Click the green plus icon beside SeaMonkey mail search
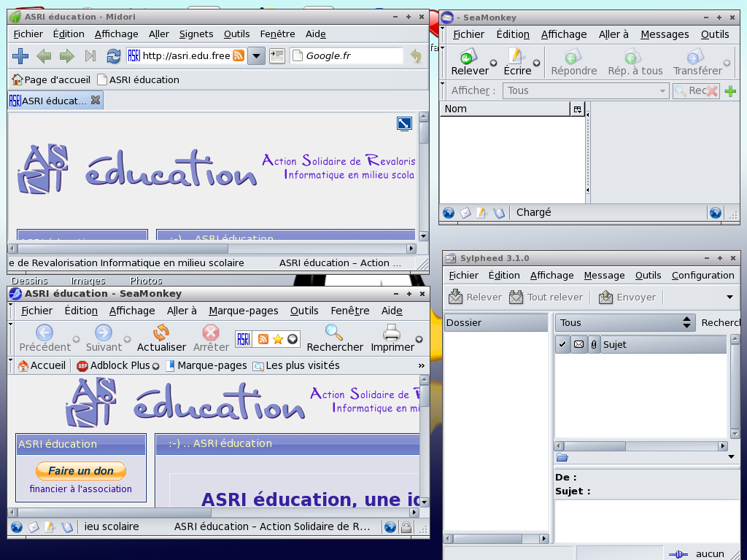 [730, 91]
